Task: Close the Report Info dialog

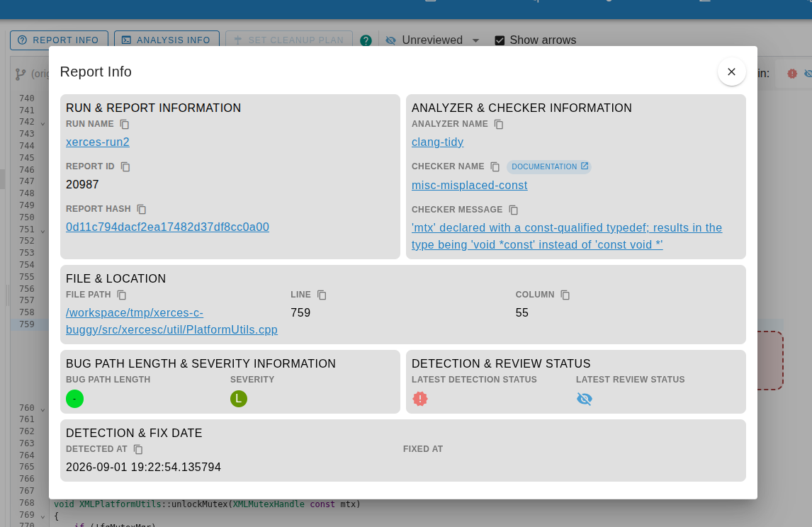Action: coord(732,72)
